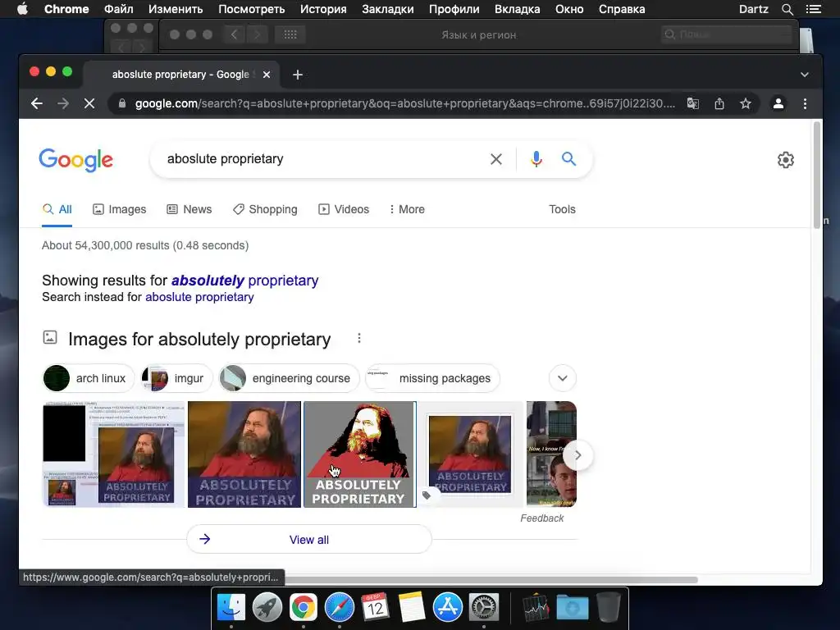
Task: Open the Справка menu
Action: (x=622, y=9)
